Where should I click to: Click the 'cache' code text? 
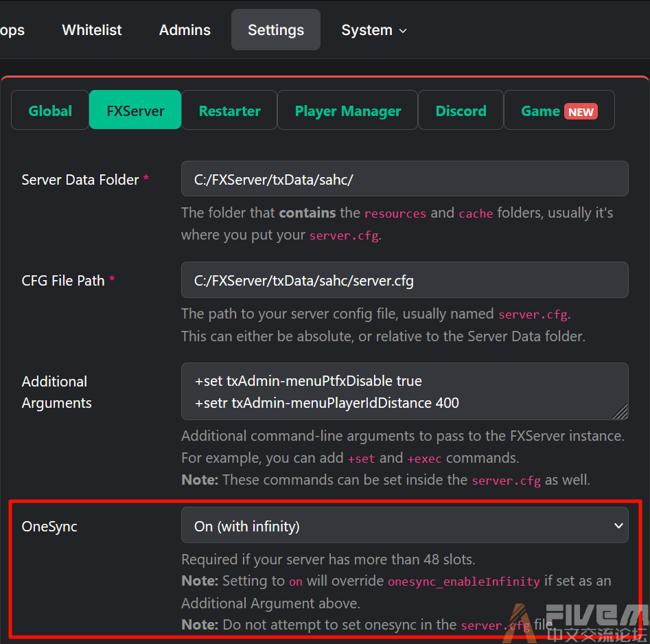pos(476,214)
